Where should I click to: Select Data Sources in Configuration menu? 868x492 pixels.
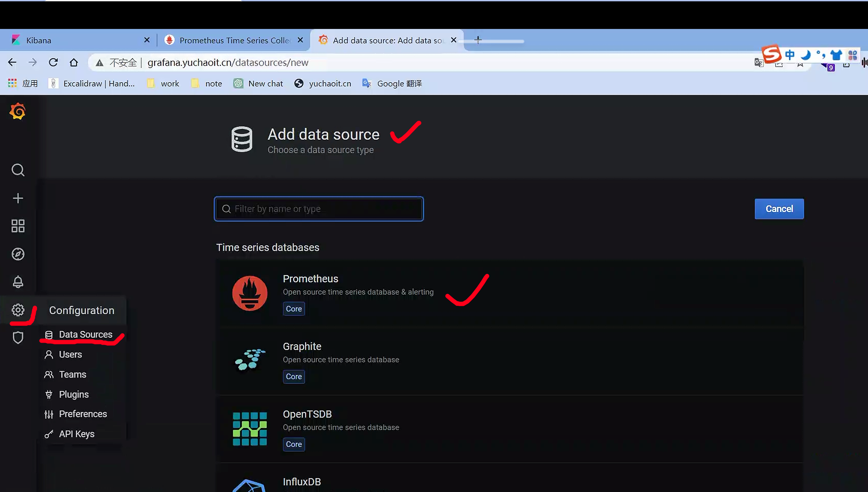(85, 334)
